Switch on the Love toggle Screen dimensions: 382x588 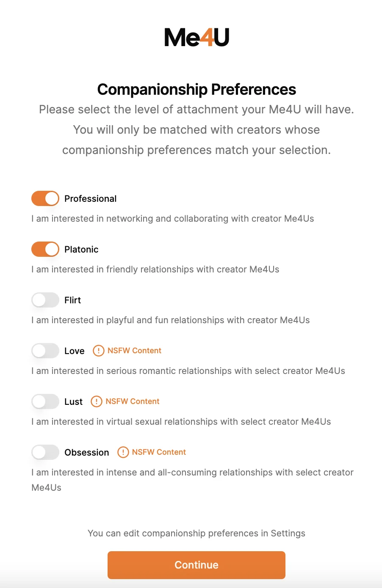point(45,351)
